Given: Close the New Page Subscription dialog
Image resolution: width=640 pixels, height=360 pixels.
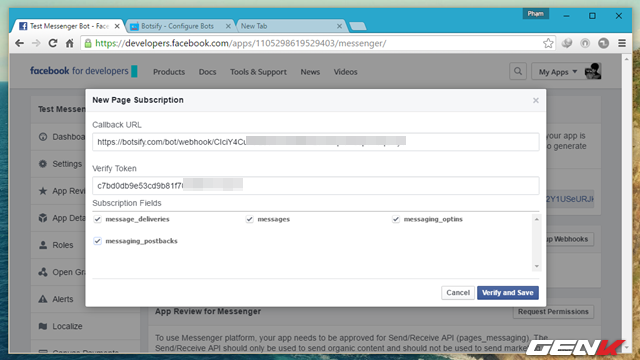Looking at the screenshot, I should 536,100.
